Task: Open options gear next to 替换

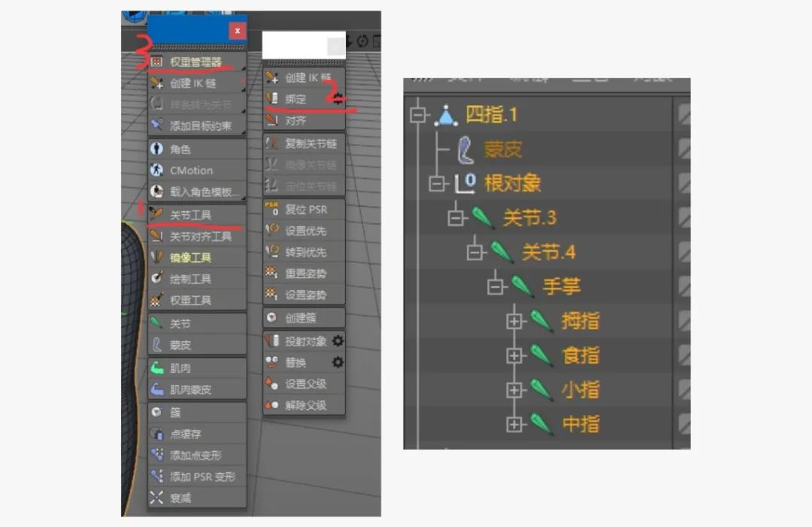Action: coord(338,362)
